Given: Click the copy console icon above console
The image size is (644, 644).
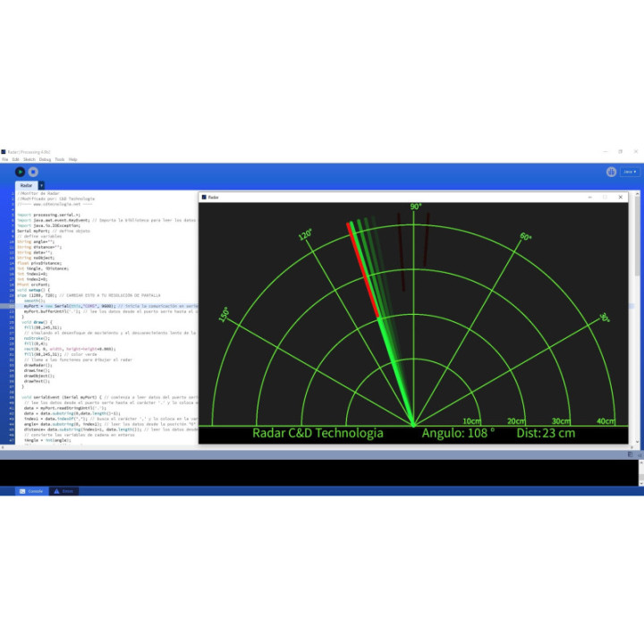Looking at the screenshot, I should click(631, 454).
